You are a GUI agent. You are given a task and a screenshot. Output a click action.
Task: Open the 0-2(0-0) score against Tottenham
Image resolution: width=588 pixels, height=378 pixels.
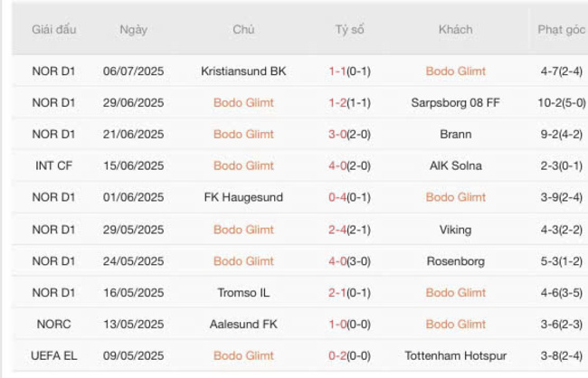point(349,356)
